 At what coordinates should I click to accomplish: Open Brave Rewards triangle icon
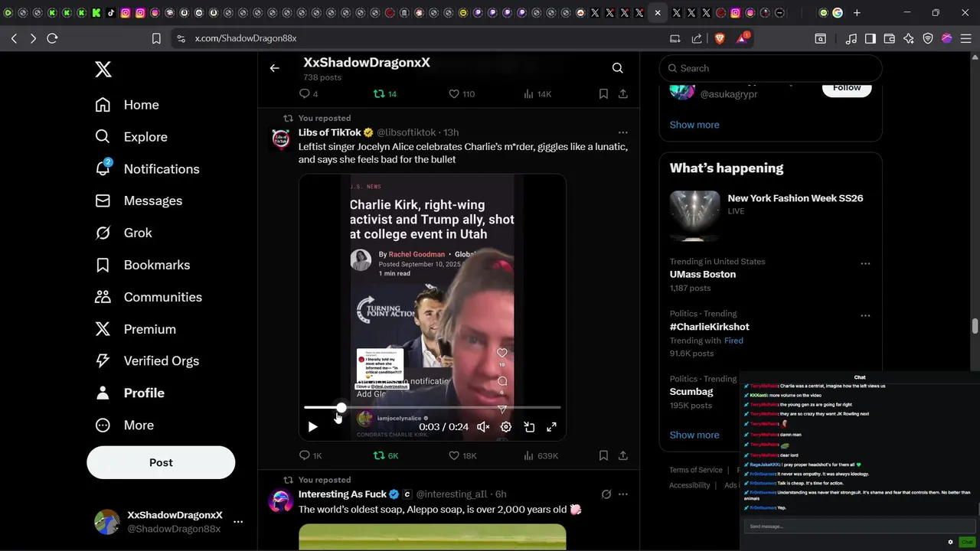pos(743,38)
